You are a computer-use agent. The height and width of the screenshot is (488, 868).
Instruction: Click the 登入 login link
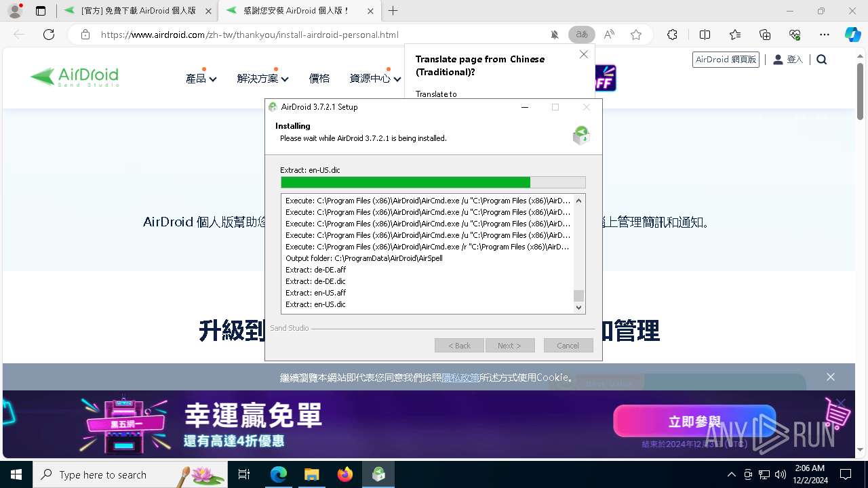[788, 60]
